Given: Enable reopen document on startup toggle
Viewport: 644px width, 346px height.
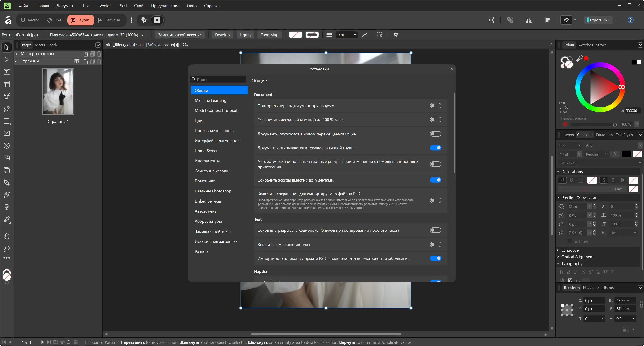Looking at the screenshot, I should pos(435,106).
